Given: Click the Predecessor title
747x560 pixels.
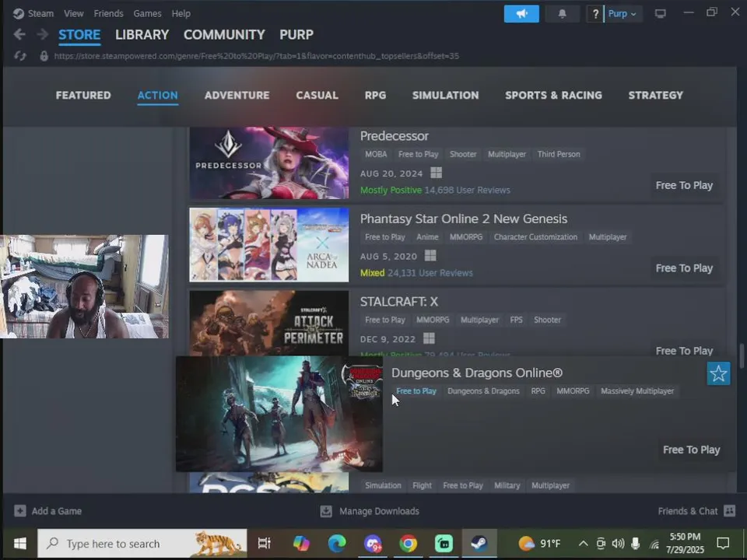Looking at the screenshot, I should coord(394,135).
